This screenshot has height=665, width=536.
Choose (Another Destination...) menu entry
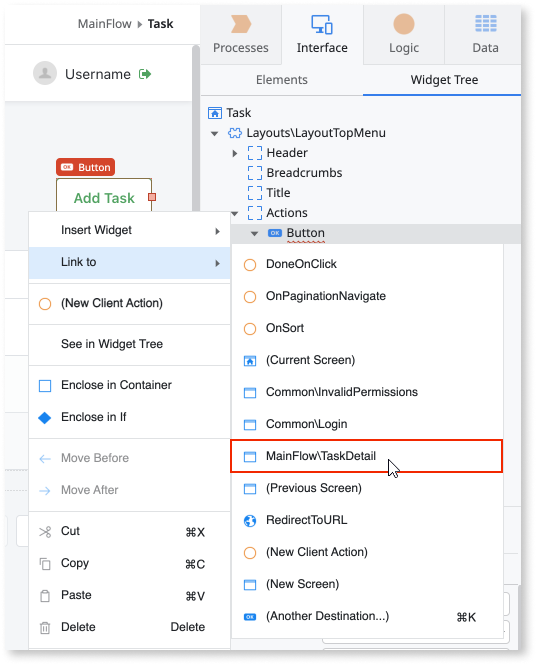point(367,616)
